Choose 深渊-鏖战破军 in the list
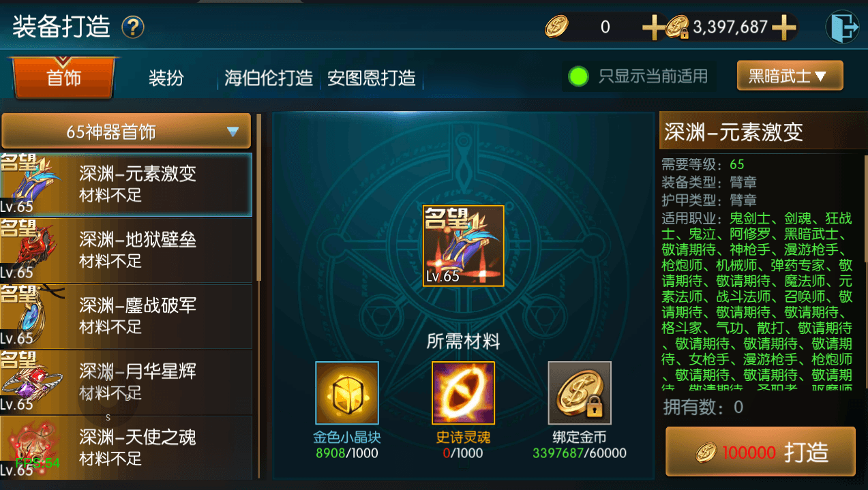Viewport: 868px width, 490px height. pyautogui.click(x=126, y=316)
